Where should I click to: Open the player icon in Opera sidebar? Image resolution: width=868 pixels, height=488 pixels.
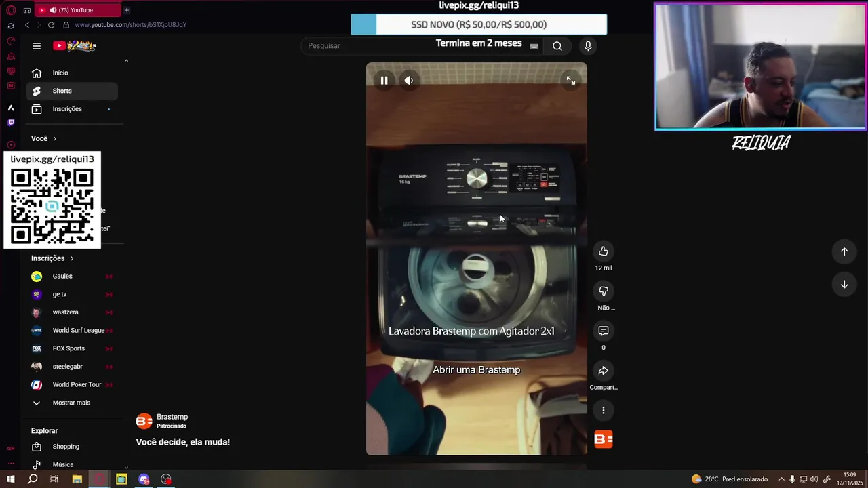coord(11,145)
